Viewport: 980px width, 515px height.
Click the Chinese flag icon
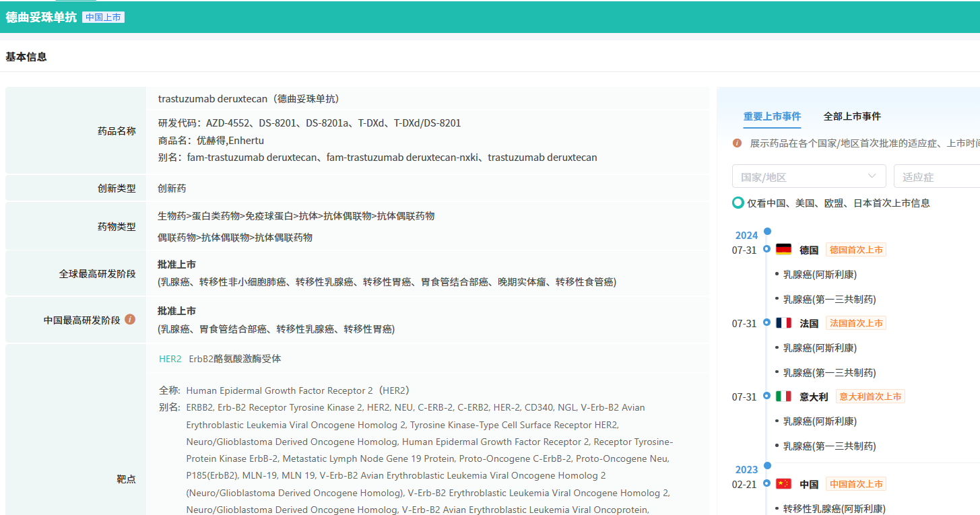pyautogui.click(x=783, y=483)
